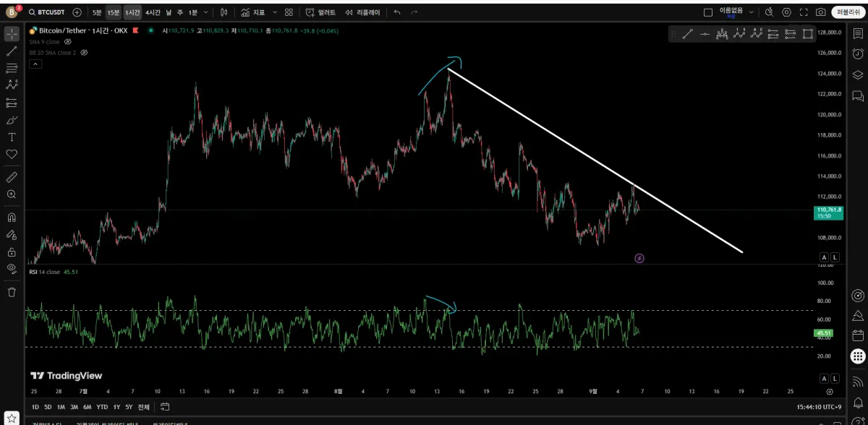Open 지표 indicators menu
Screen dimensions: 868x425
click(x=253, y=12)
